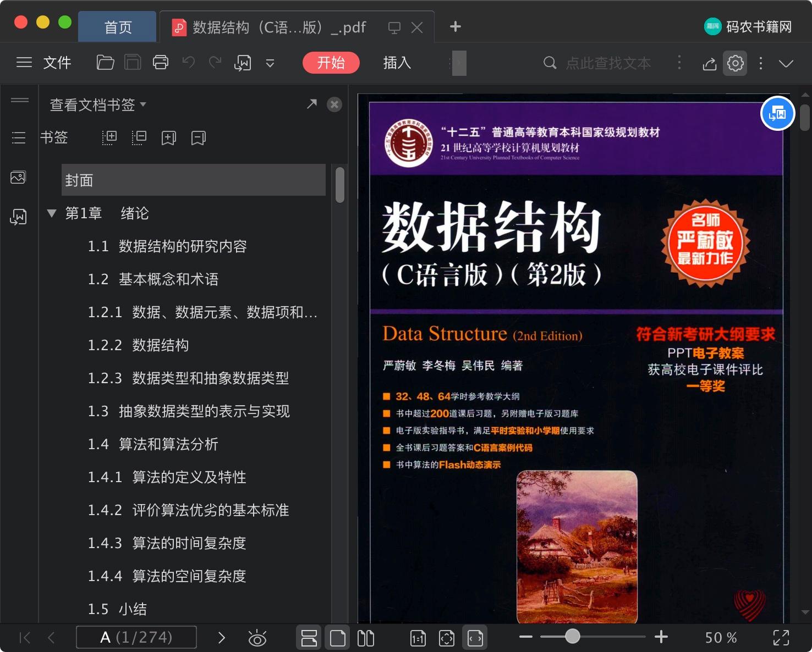Click the PDF convert icon in toolbar
The width and height of the screenshot is (812, 652).
click(243, 63)
